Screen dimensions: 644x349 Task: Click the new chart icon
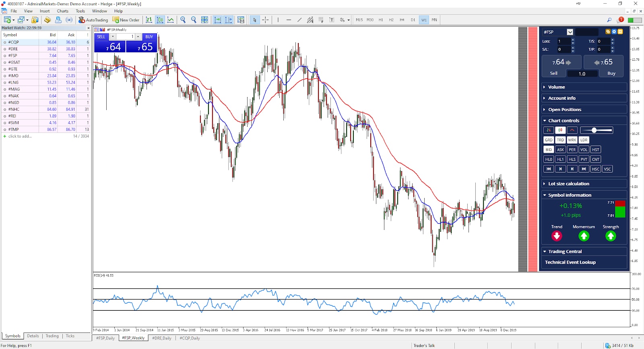(7, 20)
